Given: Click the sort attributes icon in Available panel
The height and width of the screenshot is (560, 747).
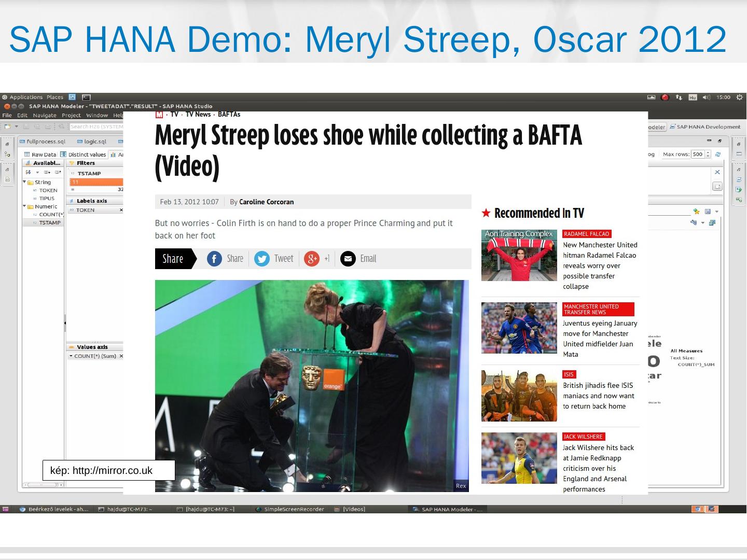Looking at the screenshot, I should [28, 172].
